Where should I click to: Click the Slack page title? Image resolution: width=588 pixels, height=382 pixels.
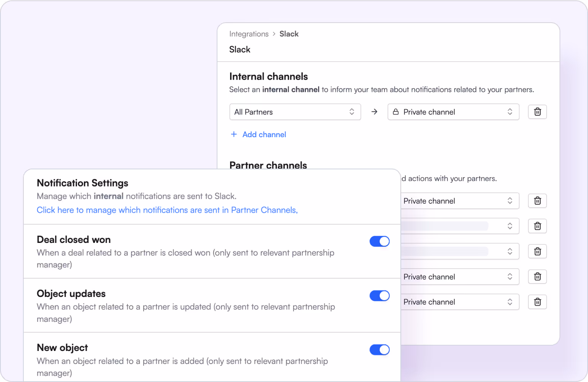tap(240, 49)
